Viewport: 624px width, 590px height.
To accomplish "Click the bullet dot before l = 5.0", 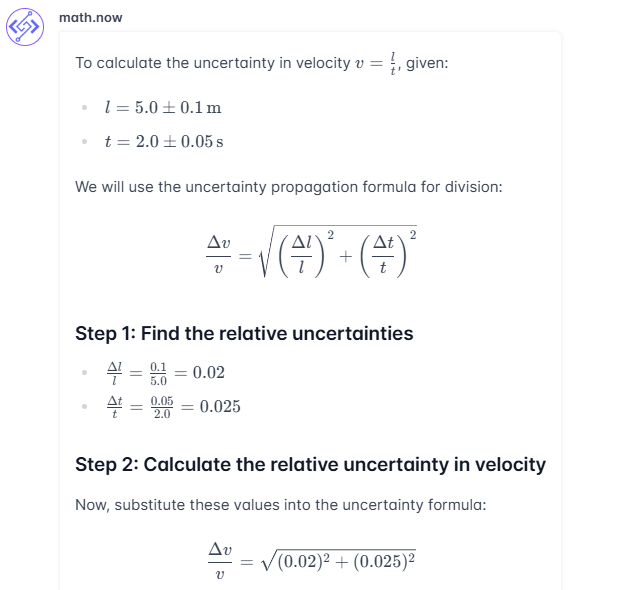I will pos(86,108).
